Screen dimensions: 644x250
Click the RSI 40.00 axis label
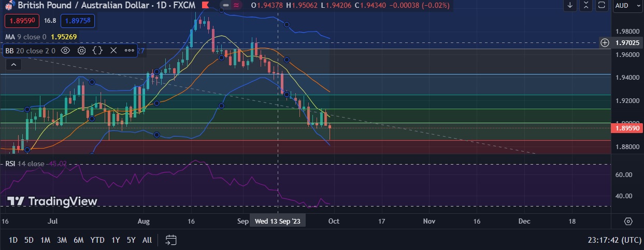point(623,196)
